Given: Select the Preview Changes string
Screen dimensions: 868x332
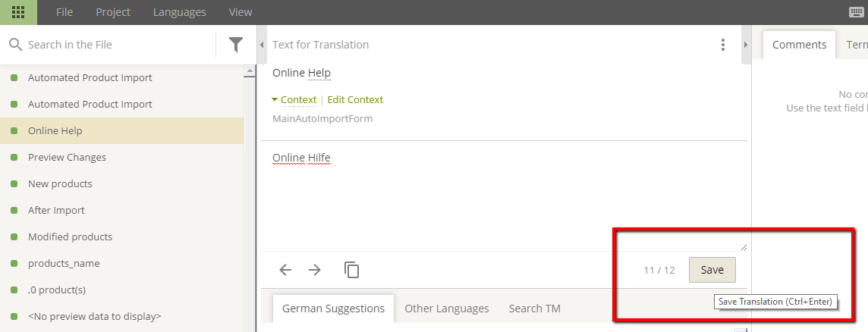Looking at the screenshot, I should 67,157.
